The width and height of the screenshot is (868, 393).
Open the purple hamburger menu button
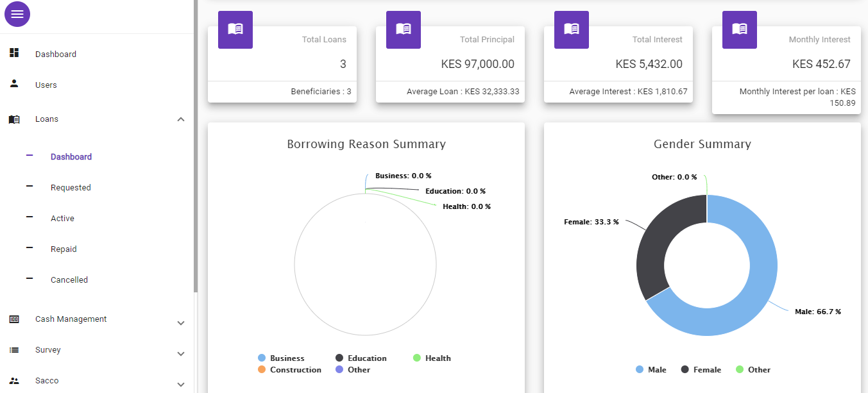point(17,14)
